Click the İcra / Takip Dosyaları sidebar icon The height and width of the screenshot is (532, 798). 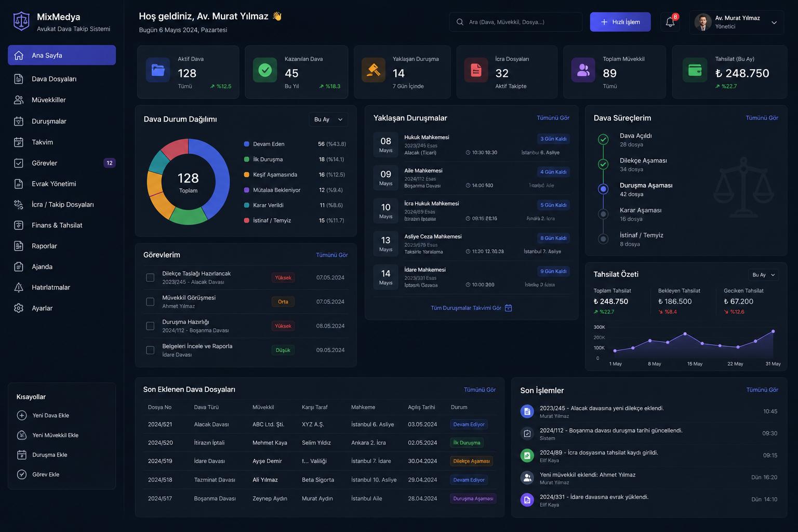click(19, 204)
